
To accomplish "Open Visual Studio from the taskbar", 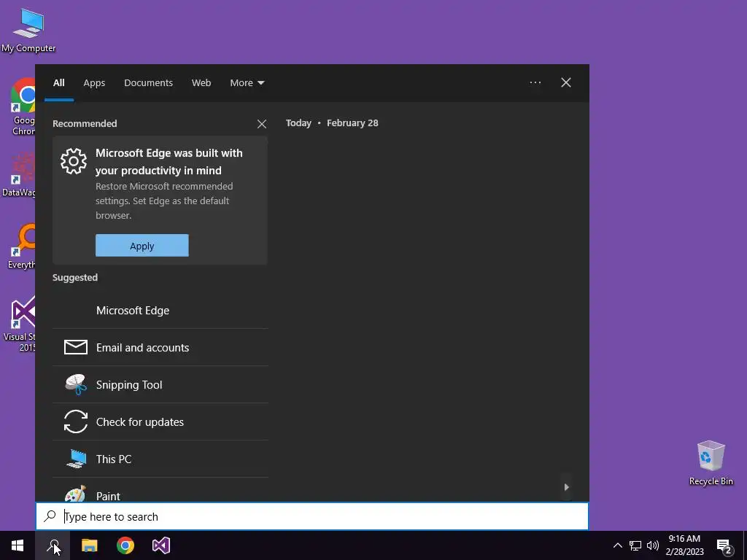I will (x=161, y=545).
